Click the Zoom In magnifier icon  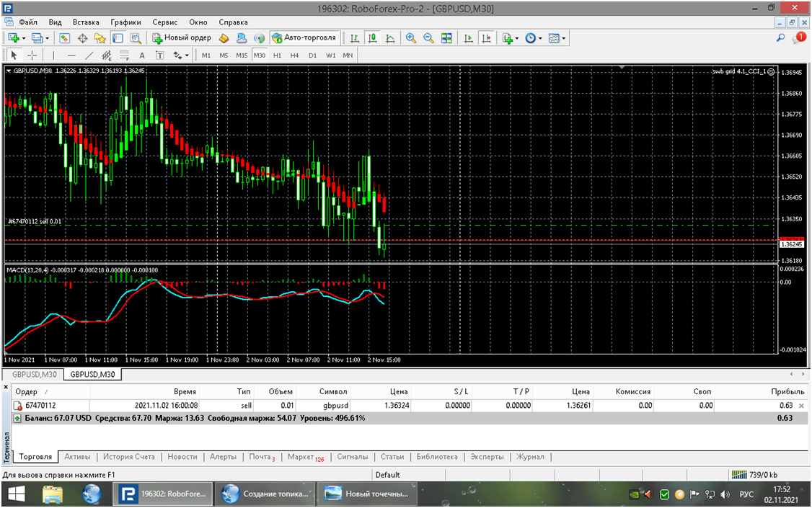coord(411,38)
